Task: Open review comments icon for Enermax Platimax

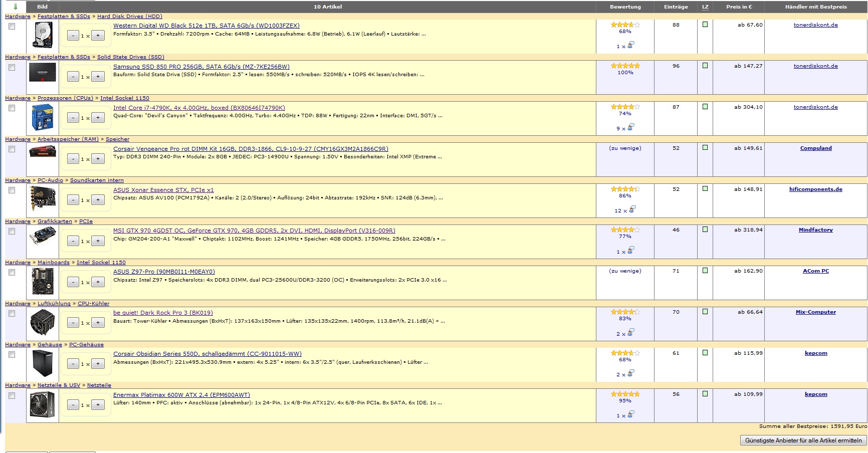Action: pos(630,414)
